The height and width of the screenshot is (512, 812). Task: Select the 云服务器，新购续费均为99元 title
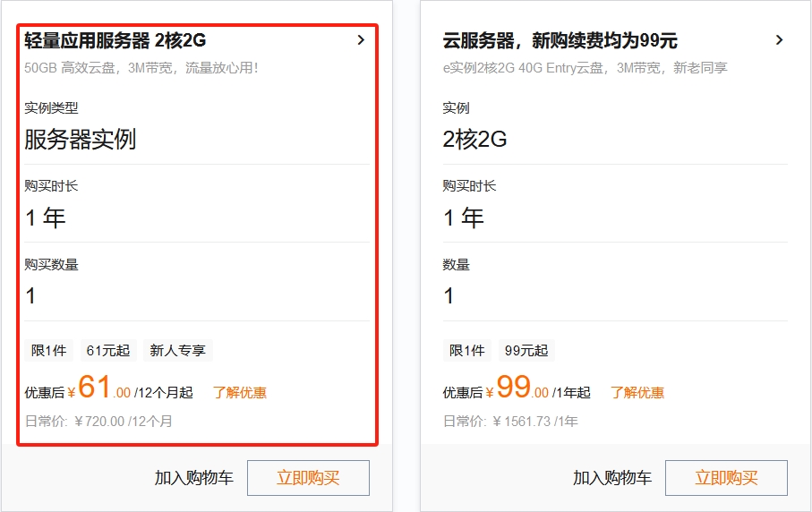tap(560, 40)
